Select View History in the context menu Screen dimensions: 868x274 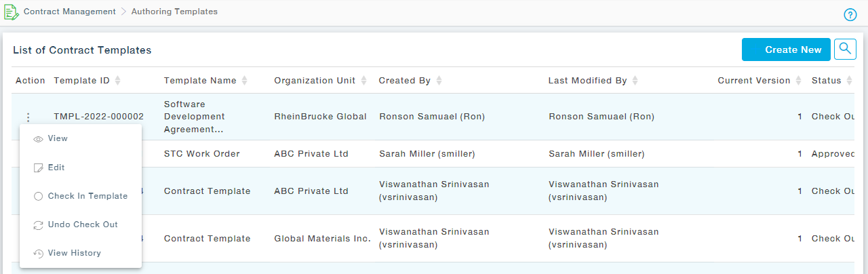click(x=74, y=253)
